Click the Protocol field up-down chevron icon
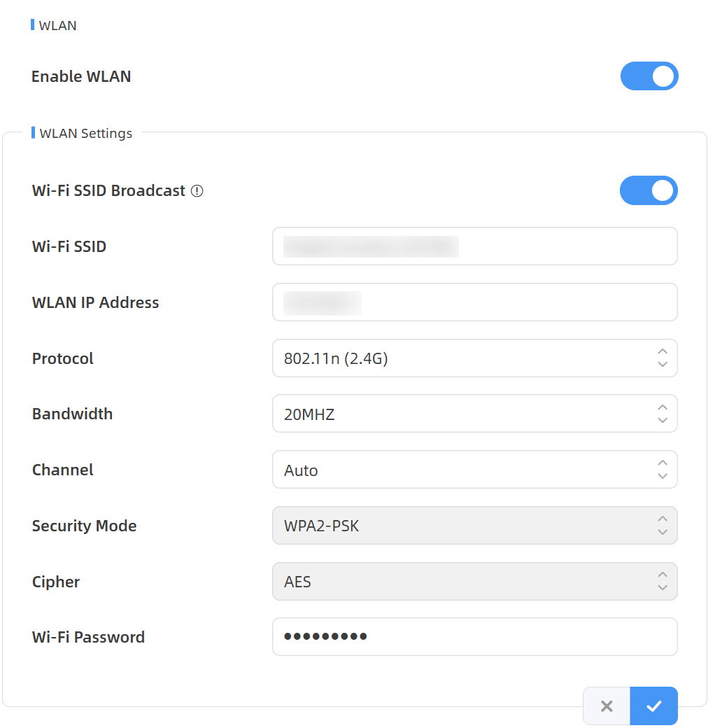 (x=663, y=358)
